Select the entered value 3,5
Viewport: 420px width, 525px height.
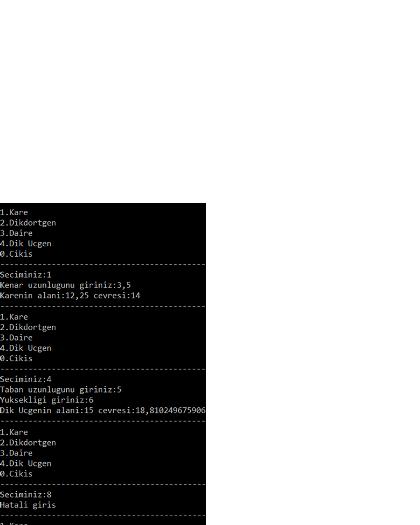coord(124,285)
